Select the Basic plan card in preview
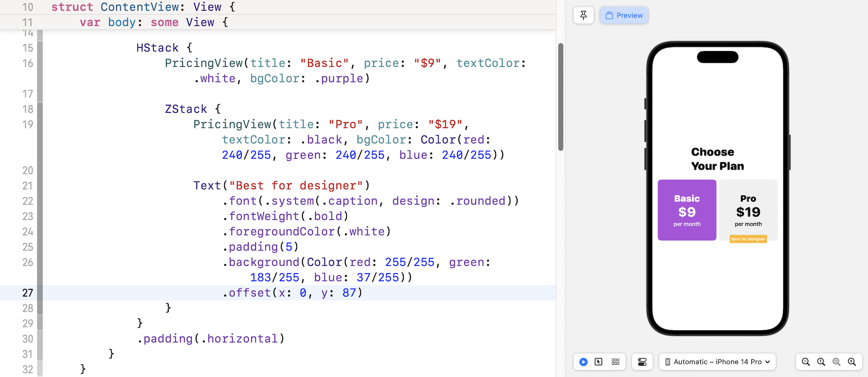 pos(687,210)
